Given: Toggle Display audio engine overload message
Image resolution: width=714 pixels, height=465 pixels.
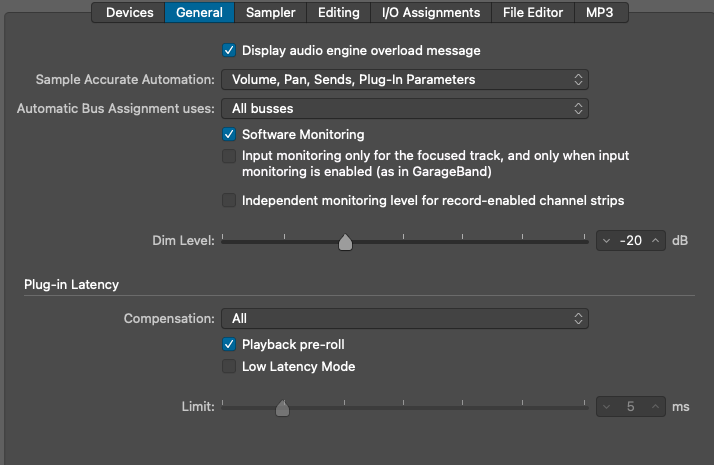Looking at the screenshot, I should [229, 50].
